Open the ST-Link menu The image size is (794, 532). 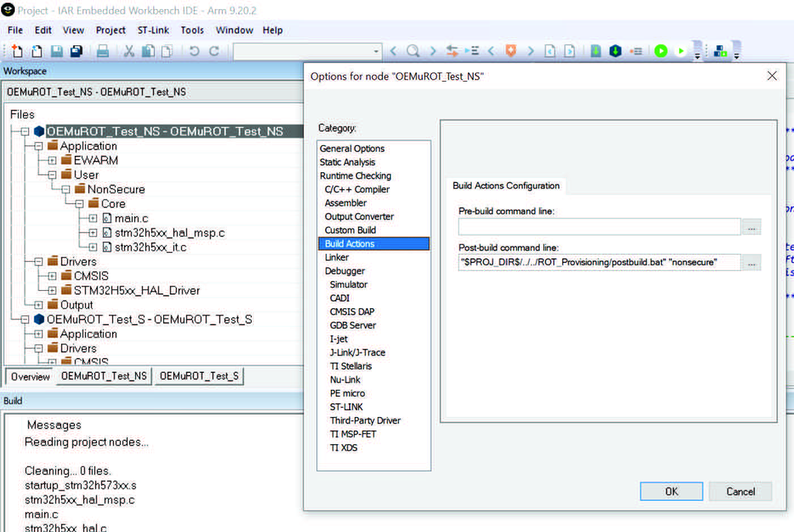click(x=153, y=30)
